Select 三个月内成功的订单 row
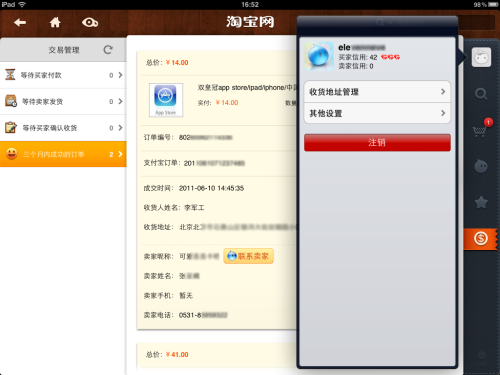500x375 pixels. (63, 154)
